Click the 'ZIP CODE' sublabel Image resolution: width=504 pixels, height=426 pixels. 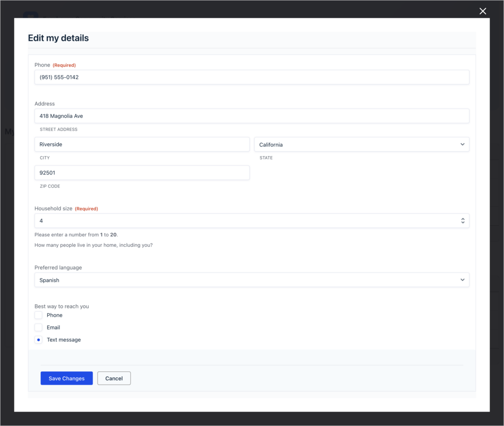(50, 186)
